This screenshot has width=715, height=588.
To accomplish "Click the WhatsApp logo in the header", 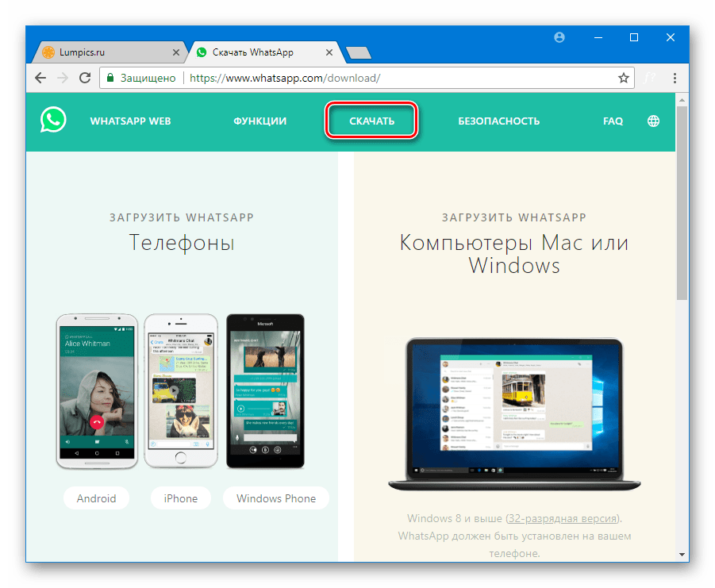I will pyautogui.click(x=54, y=121).
